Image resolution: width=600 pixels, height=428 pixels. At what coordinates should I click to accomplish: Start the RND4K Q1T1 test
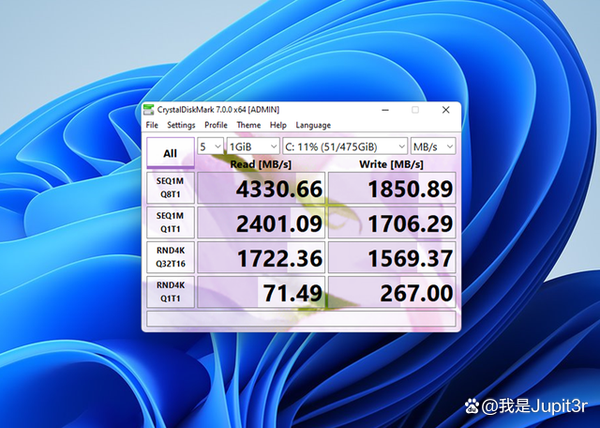(170, 293)
